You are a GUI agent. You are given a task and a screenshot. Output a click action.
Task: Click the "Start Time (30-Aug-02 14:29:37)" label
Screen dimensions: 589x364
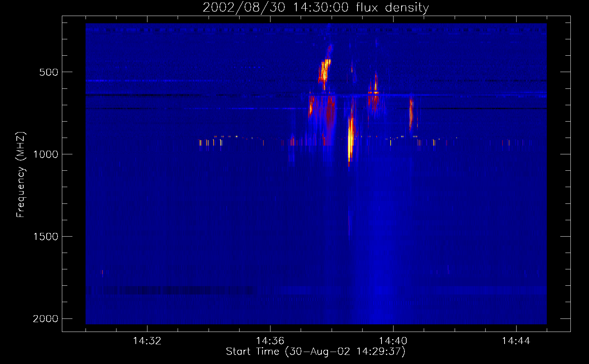316,352
